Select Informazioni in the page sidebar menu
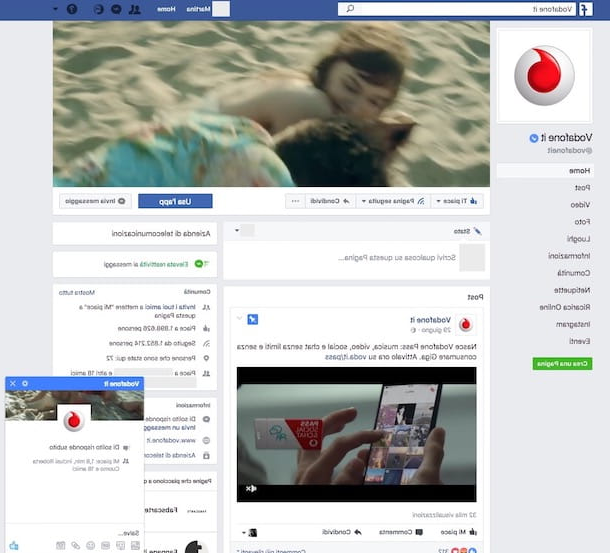Screen dimensions: 610x553 pyautogui.click(x=569, y=256)
